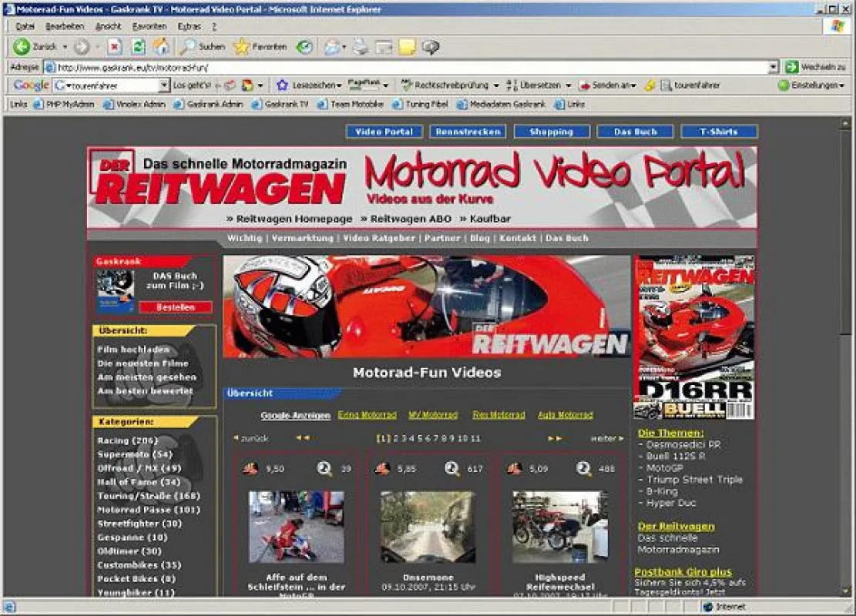The image size is (856, 616).
Task: Open the Ansicht menu
Action: [108, 26]
